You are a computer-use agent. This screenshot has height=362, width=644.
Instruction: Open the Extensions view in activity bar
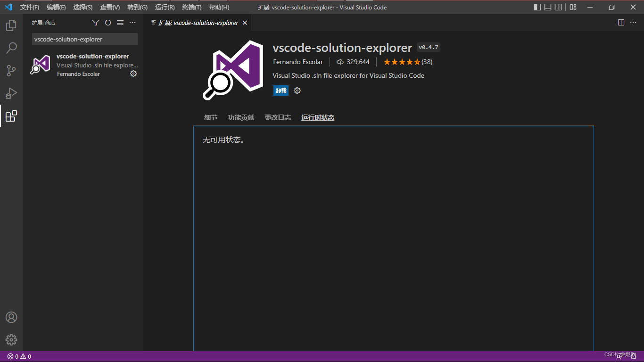11,116
